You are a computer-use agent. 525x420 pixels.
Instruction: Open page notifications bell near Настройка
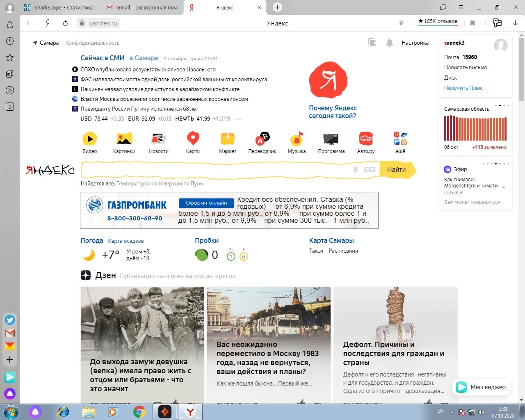pyautogui.click(x=390, y=42)
